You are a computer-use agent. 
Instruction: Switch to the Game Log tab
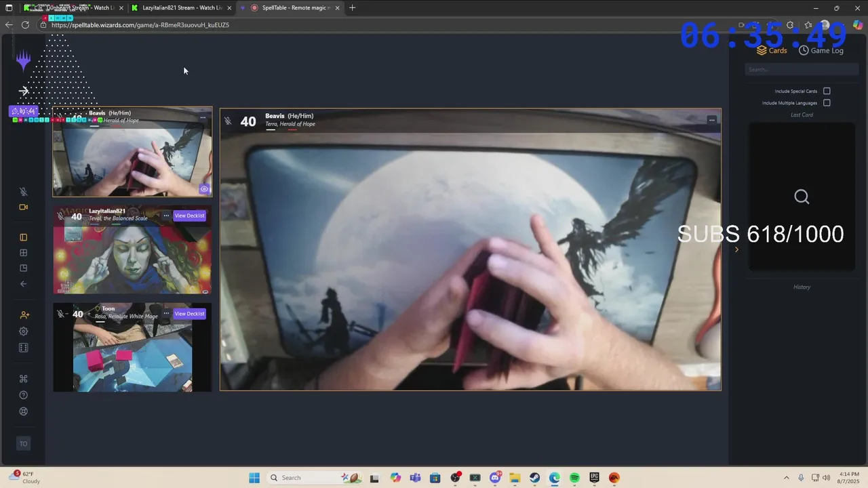pos(821,50)
